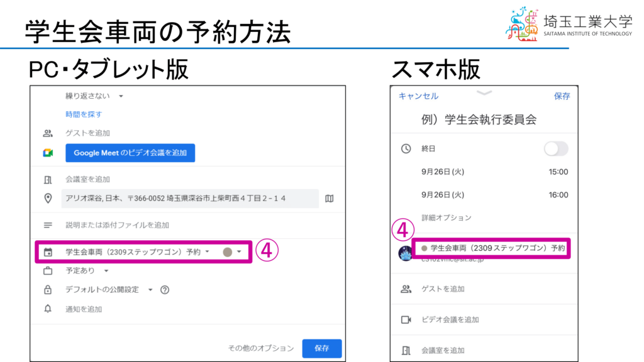Open the デフォルトの公開設定 visibility dropdown
Viewport: 644px width, 362px height.
pos(109,290)
